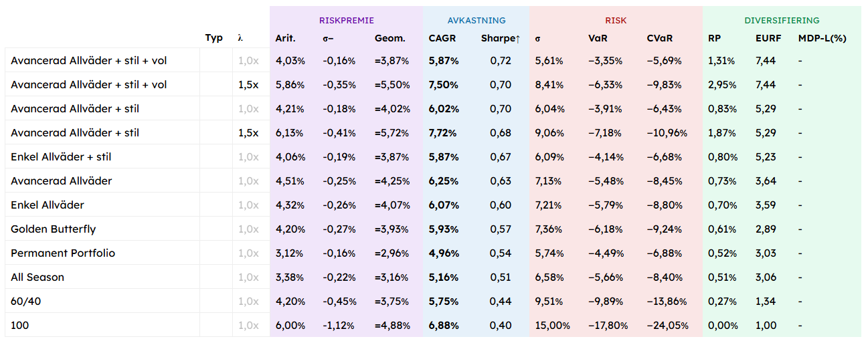The height and width of the screenshot is (343, 868).
Task: Click the CAGR column header
Action: coord(442,38)
